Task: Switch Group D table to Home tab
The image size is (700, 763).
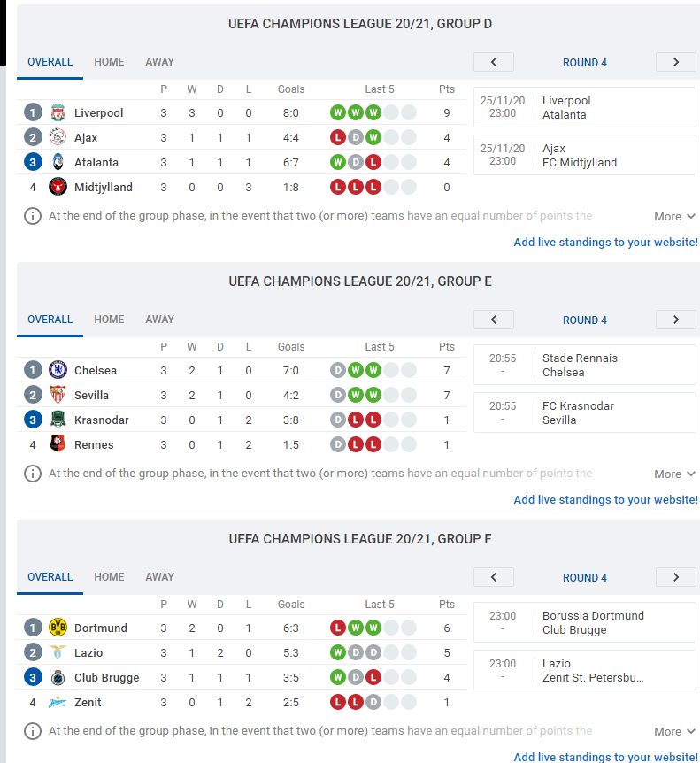Action: pyautogui.click(x=109, y=62)
